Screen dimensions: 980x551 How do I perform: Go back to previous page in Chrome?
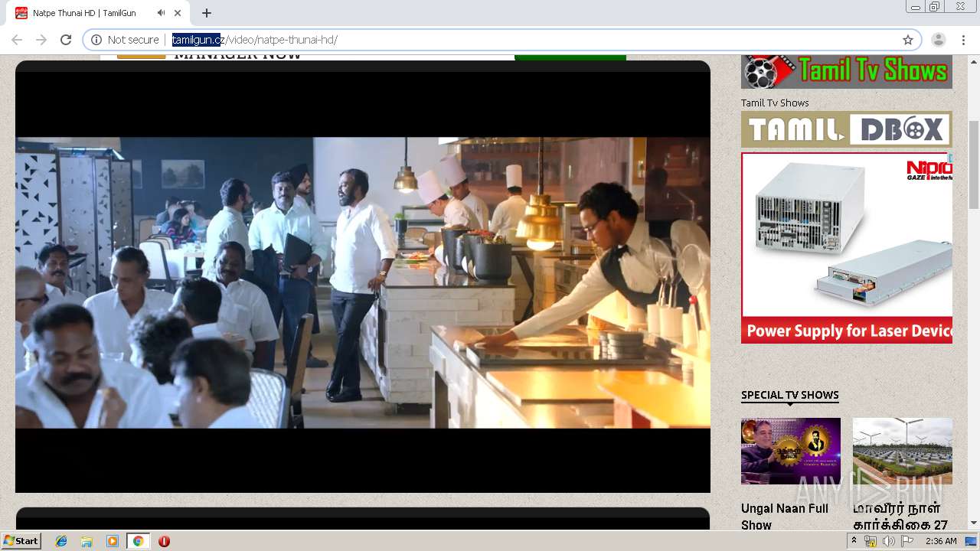(x=17, y=40)
